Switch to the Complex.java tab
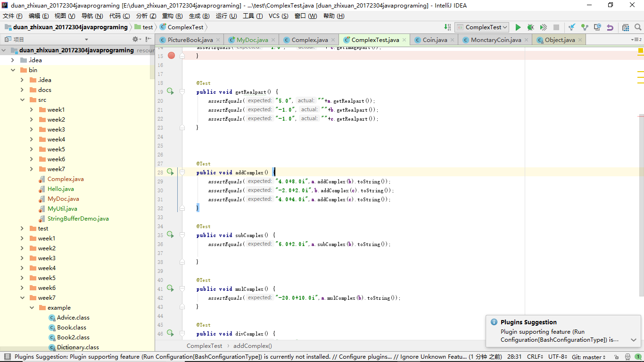 pyautogui.click(x=309, y=40)
